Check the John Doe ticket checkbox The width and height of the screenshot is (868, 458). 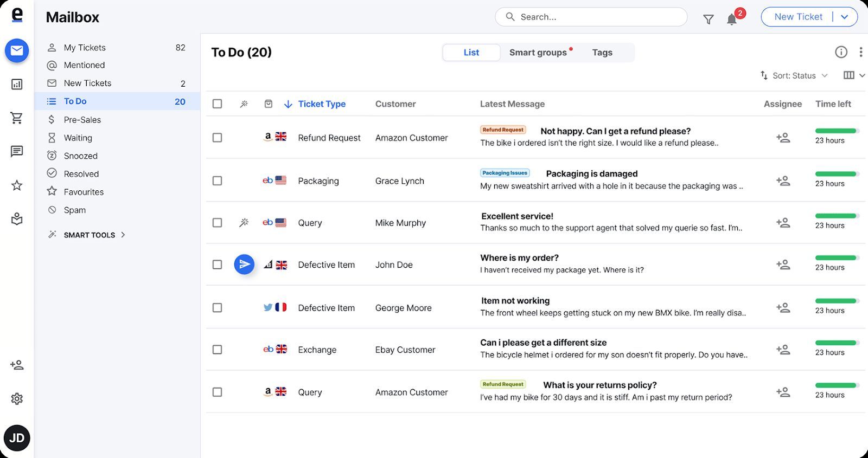217,265
